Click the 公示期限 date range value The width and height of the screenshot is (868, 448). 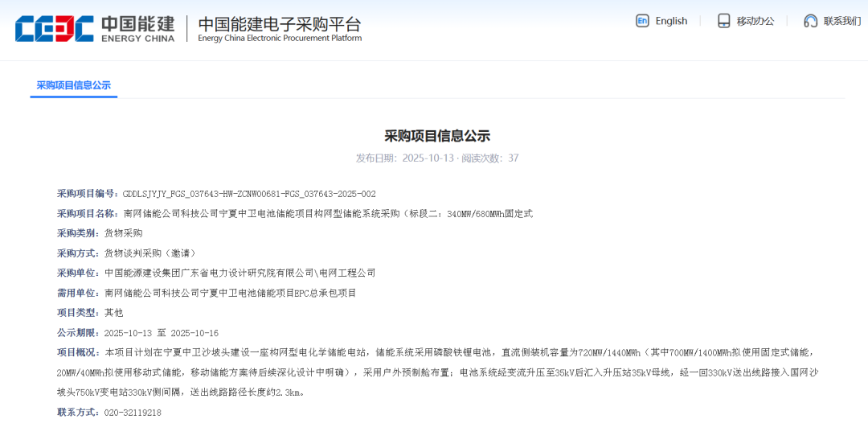coord(162,333)
